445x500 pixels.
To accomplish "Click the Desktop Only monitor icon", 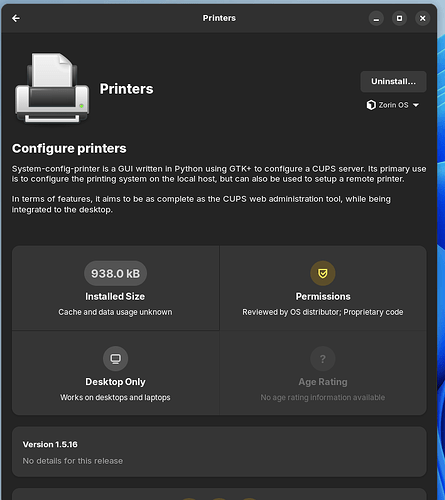I will [115, 359].
